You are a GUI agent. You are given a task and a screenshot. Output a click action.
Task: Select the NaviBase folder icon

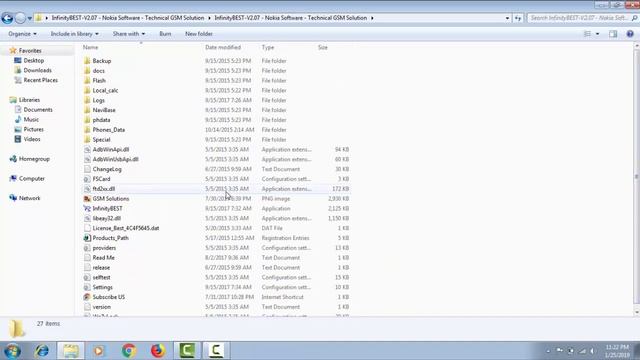click(87, 110)
